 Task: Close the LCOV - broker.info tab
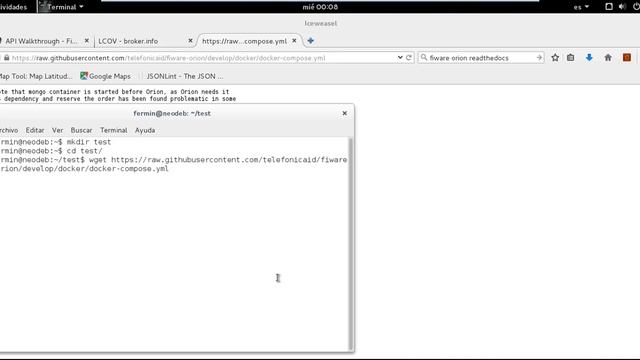190,41
